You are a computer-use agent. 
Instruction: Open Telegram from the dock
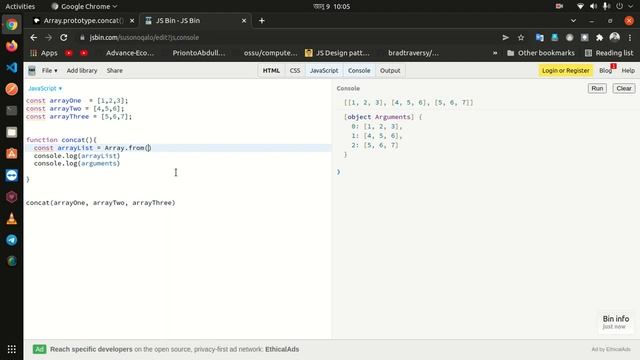point(12,240)
